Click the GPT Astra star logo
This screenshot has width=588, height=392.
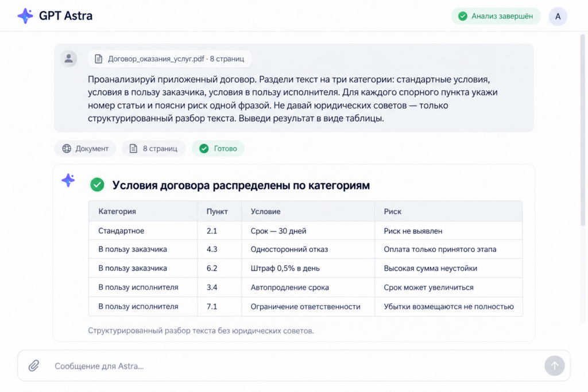pyautogui.click(x=25, y=15)
